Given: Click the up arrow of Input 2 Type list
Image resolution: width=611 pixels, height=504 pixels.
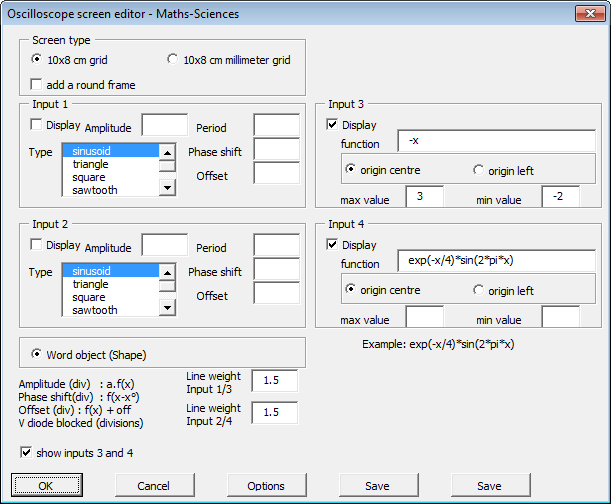Looking at the screenshot, I should 167,272.
